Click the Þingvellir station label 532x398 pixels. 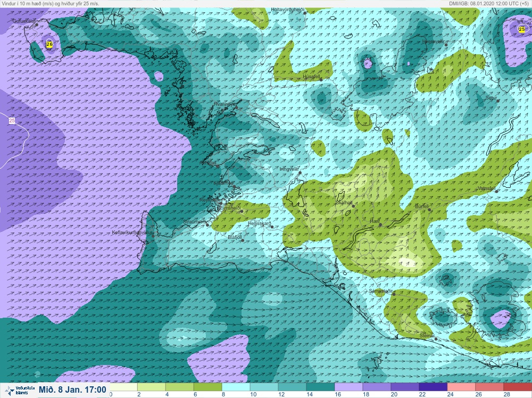(x=289, y=169)
